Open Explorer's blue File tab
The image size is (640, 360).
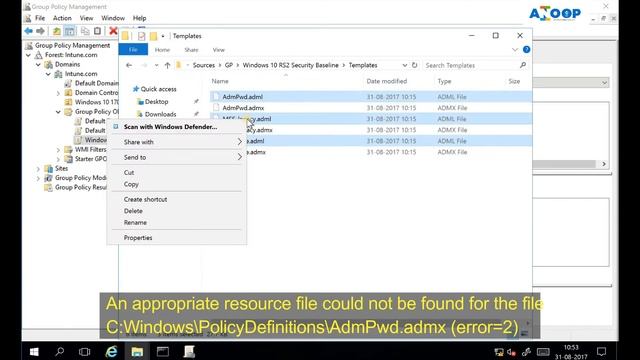pos(133,49)
